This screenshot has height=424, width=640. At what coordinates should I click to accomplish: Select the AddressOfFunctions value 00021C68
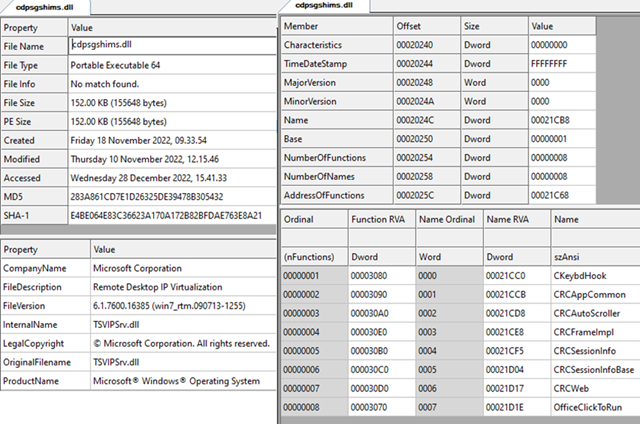click(550, 195)
